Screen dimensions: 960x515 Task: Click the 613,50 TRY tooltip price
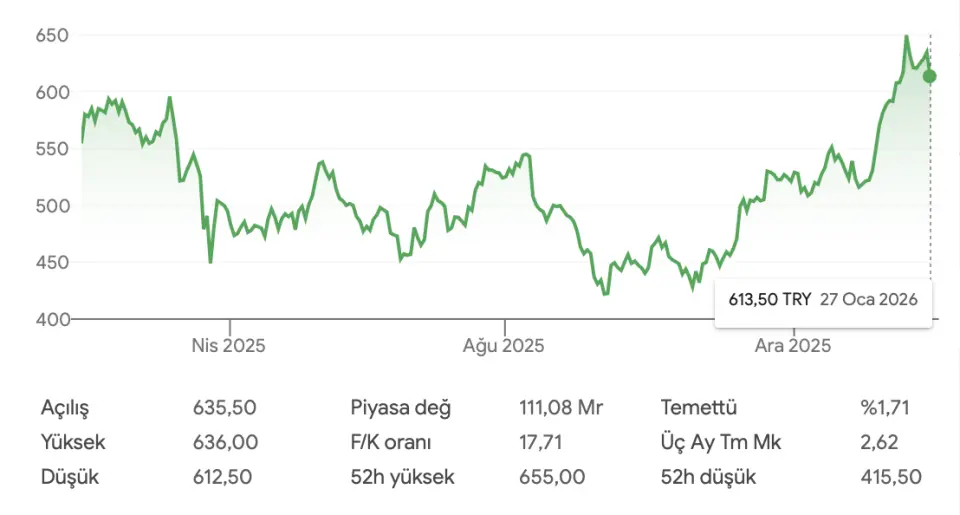(x=768, y=300)
